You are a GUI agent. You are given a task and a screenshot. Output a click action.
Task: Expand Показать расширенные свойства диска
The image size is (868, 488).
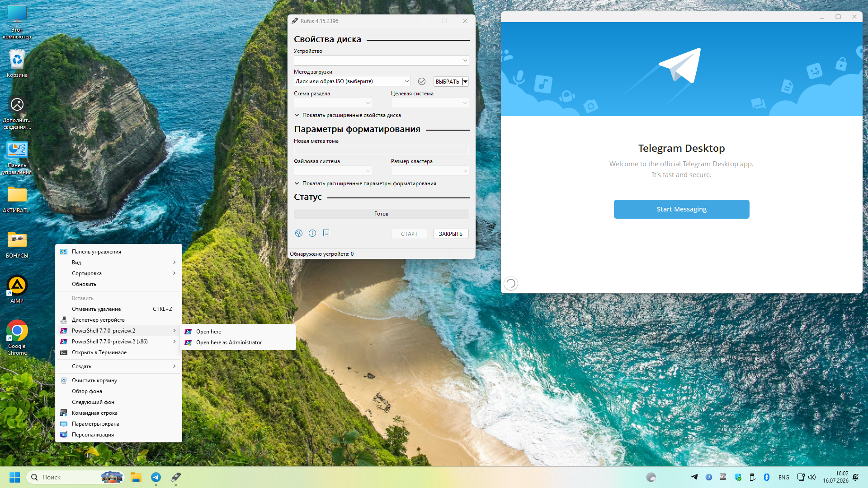tap(348, 115)
